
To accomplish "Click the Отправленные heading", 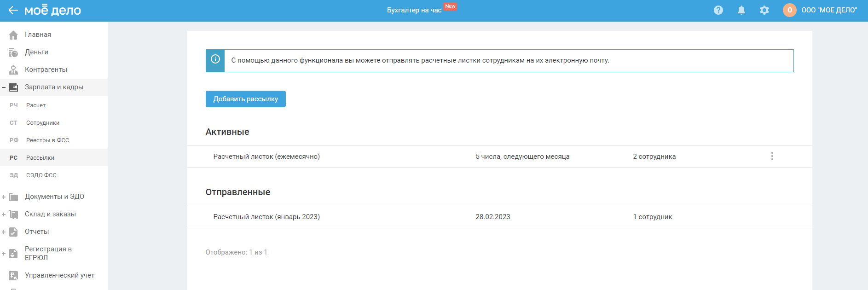I will tap(238, 192).
